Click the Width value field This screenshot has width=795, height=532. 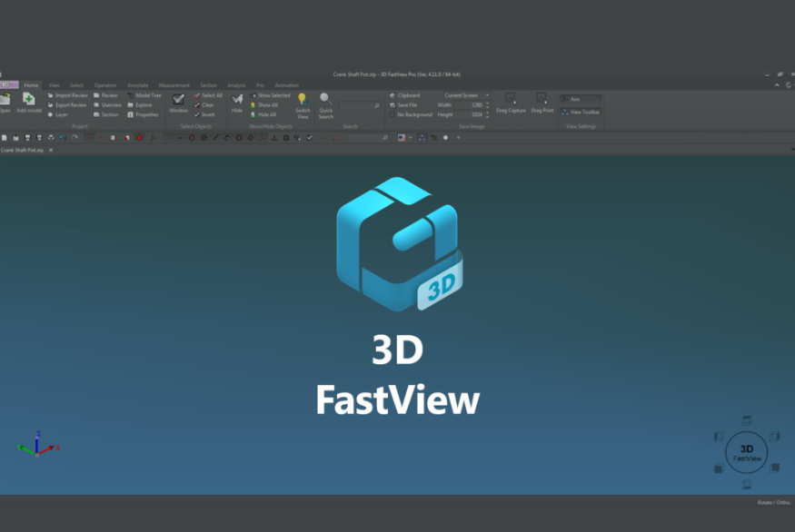click(x=470, y=105)
